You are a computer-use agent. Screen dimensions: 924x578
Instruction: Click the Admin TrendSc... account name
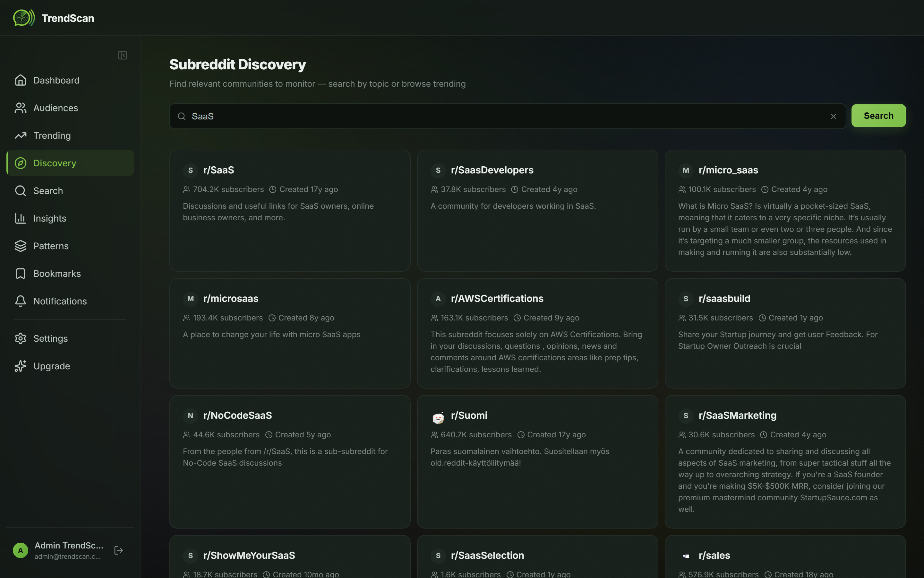tap(69, 546)
